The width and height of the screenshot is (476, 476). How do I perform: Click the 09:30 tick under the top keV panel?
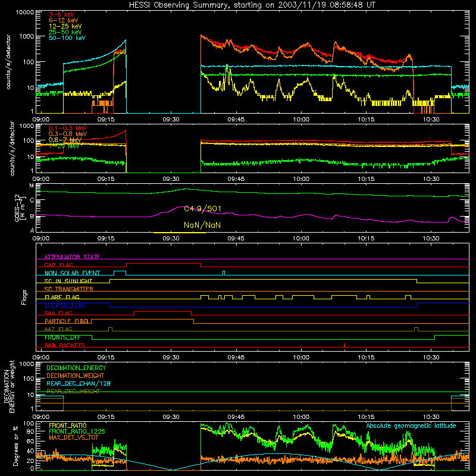pos(171,120)
